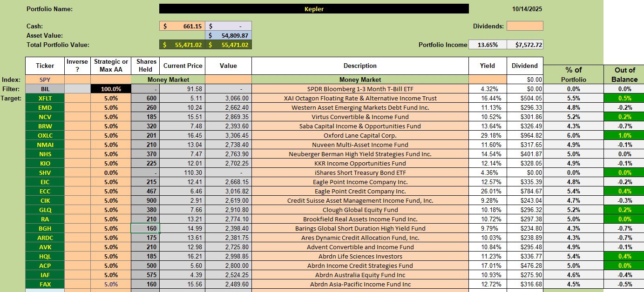Select the NCV ticker cell
Screen dimensions: 644x292
pos(45,117)
